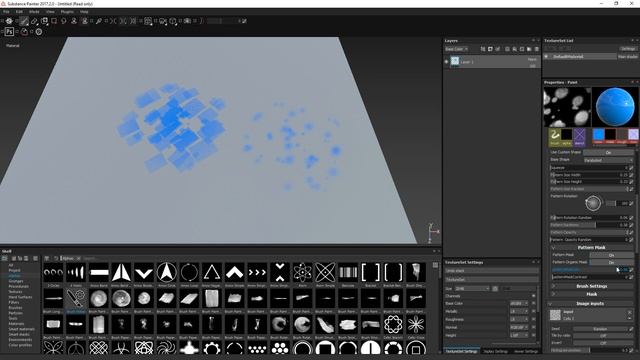Screen dimensions: 640x360
Task: Open the Mode menu
Action: coord(34,12)
